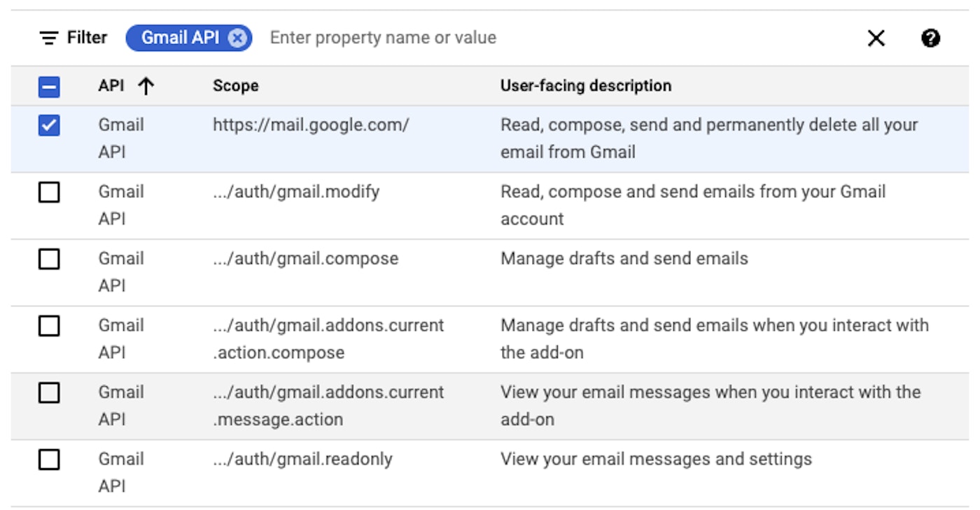The width and height of the screenshot is (980, 510).
Task: Check the gmail.modify scope checkbox
Action: tap(49, 192)
